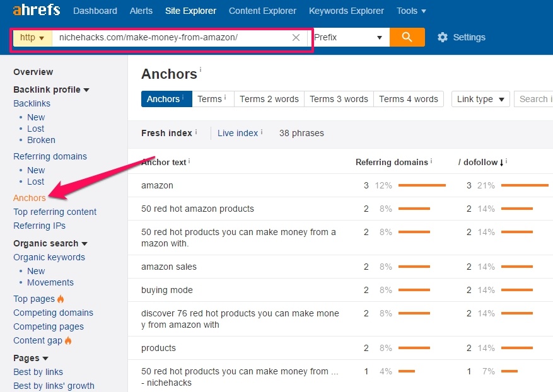The image size is (553, 392).
Task: Click the '50 red hot amazon products' anchor
Action: coord(197,209)
